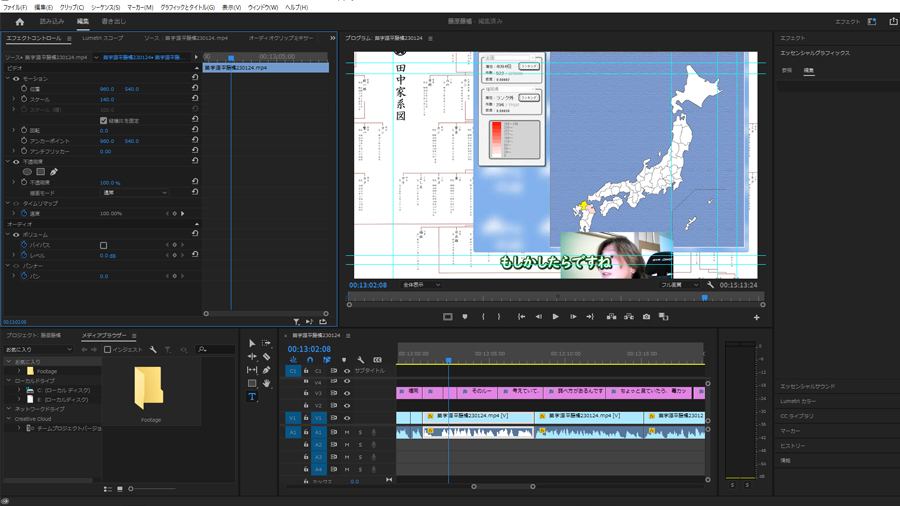Pick the Hand tool

pos(267,384)
